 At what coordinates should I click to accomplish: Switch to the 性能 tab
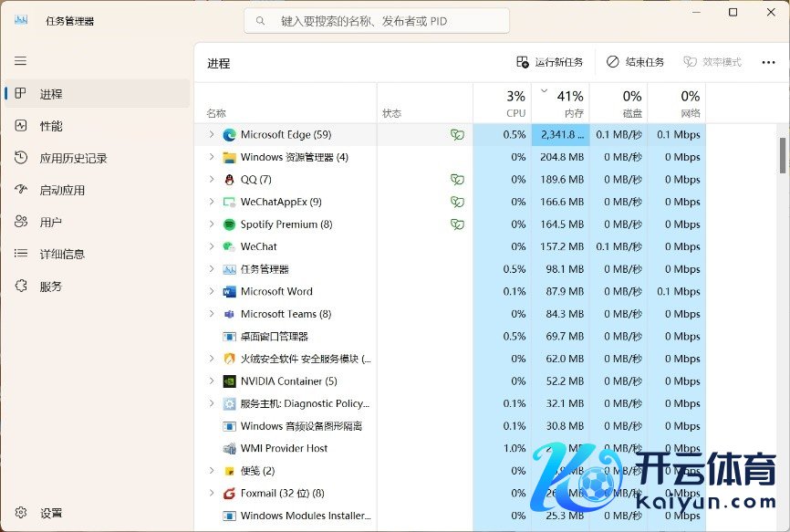(51, 126)
